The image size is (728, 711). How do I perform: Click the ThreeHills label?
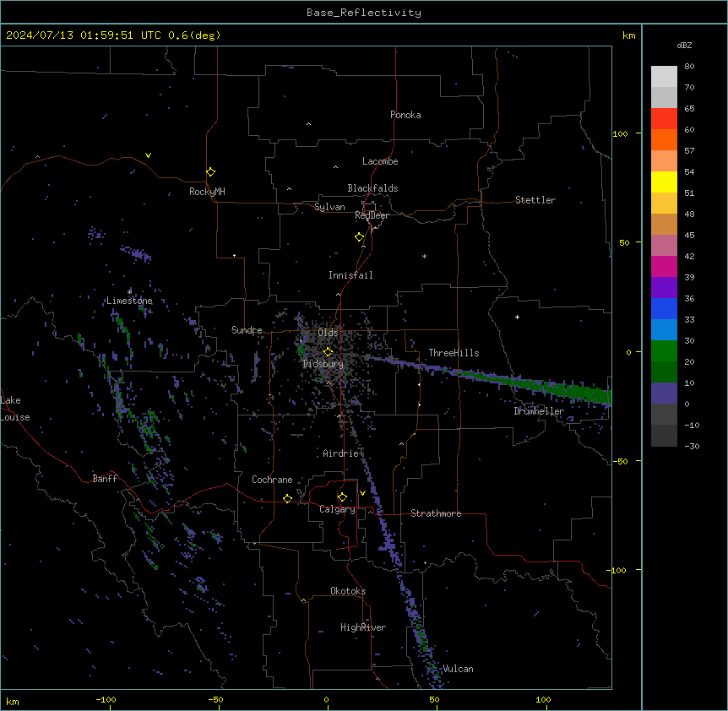454,353
